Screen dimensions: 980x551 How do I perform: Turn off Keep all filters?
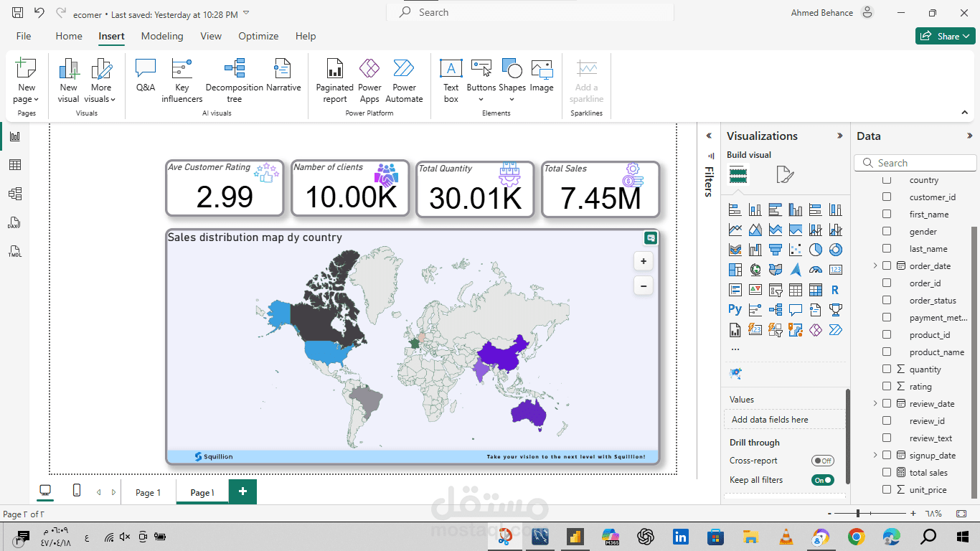pyautogui.click(x=822, y=480)
